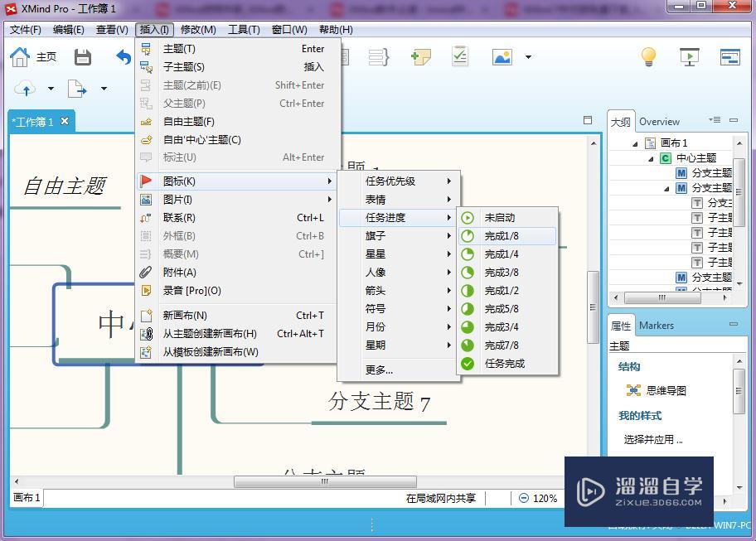
Task: Select the 完成5/8 progress marker
Action: 508,309
